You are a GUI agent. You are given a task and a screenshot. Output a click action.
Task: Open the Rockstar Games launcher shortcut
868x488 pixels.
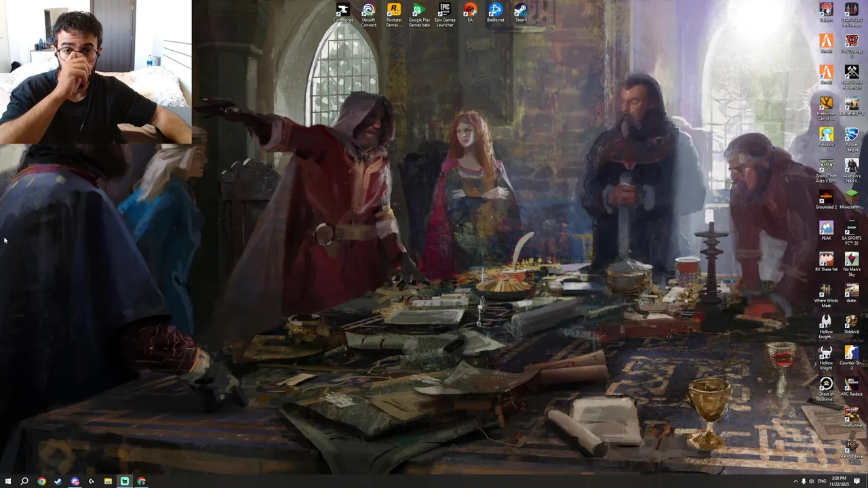click(x=394, y=15)
